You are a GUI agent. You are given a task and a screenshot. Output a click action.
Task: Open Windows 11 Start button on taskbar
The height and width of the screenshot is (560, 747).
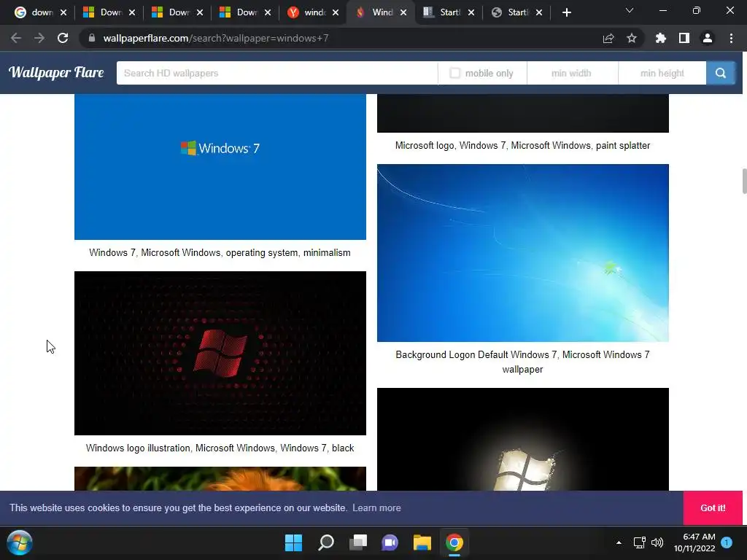click(x=293, y=542)
